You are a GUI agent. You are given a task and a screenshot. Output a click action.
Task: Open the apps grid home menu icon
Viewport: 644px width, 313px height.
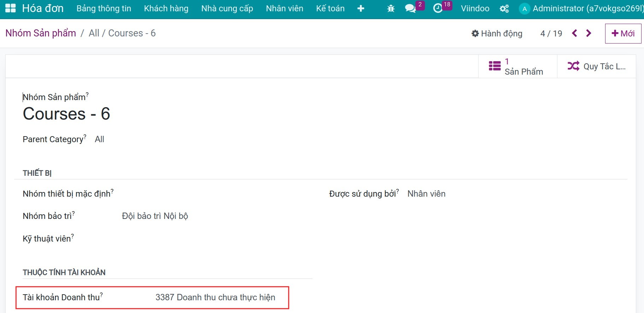[10, 8]
